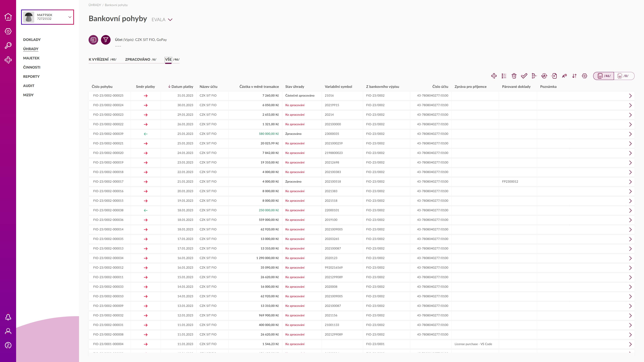The image size is (644, 362).
Task: Sort by Variabilní symbol column header
Action: [338, 87]
